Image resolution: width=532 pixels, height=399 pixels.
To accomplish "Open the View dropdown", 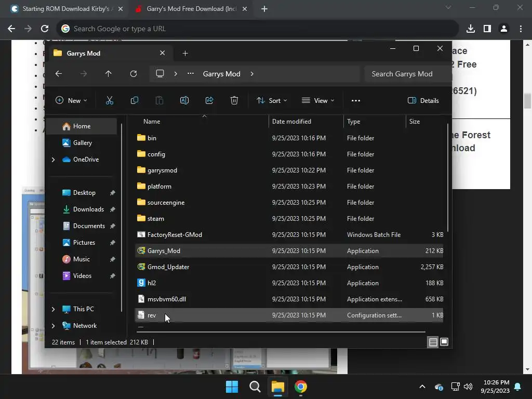I will (318, 100).
